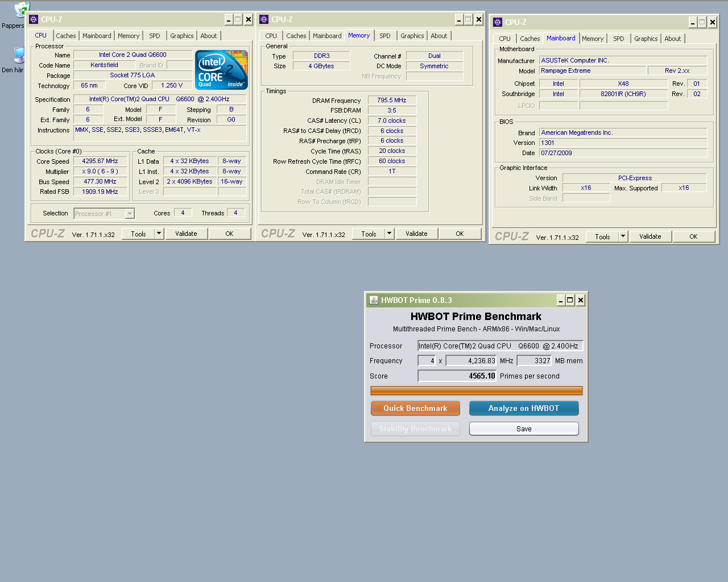Click the DRAM Frequency value 795.5 MHz
Image resolution: width=728 pixels, height=582 pixels.
[392, 100]
